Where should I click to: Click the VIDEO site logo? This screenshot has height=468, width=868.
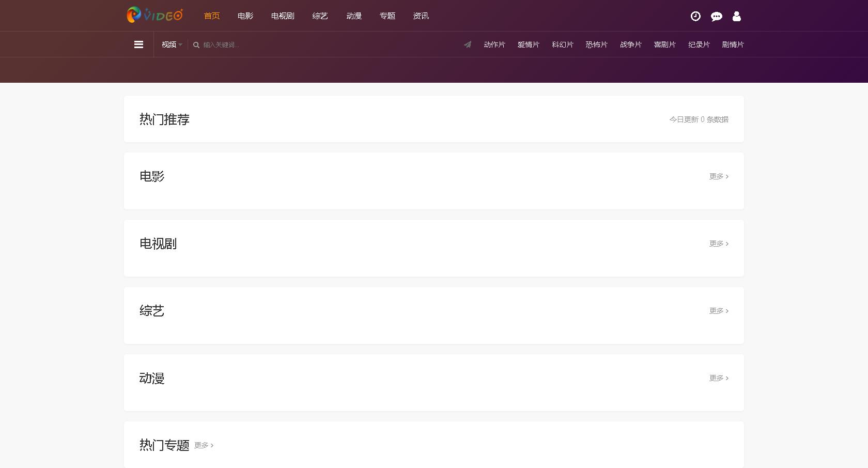(154, 16)
